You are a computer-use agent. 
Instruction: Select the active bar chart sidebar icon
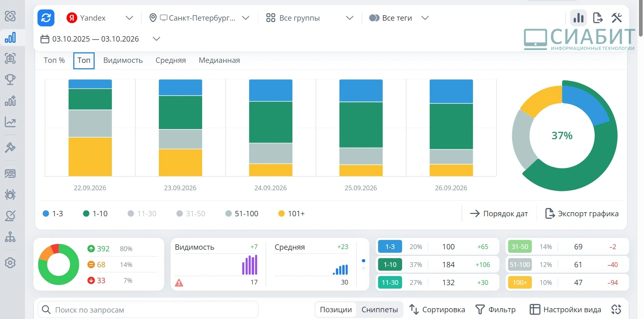pyautogui.click(x=10, y=37)
